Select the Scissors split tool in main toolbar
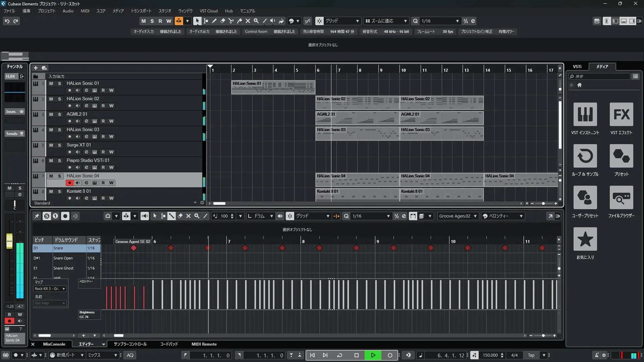Image resolution: width=644 pixels, height=362 pixels. tap(231, 21)
